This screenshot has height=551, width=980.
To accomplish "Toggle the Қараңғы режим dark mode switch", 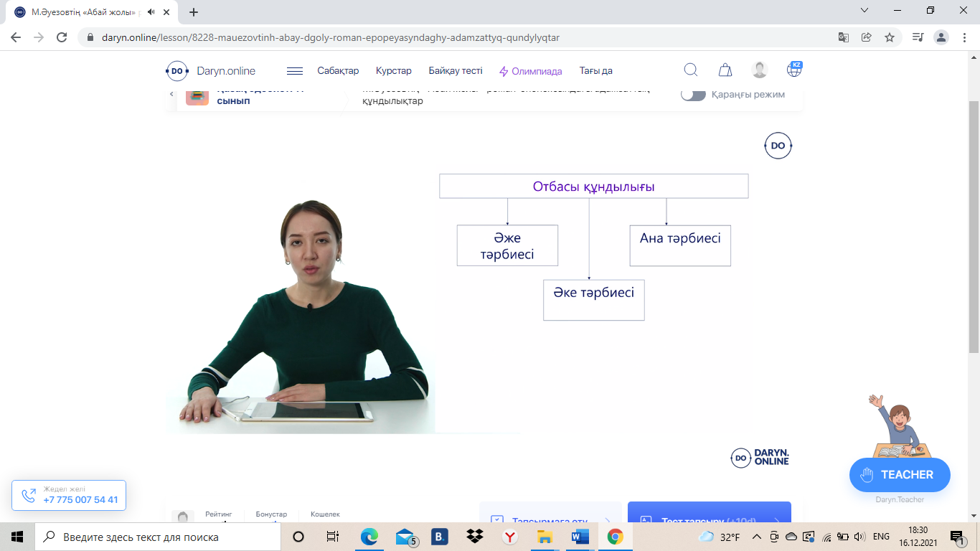I will [x=694, y=94].
